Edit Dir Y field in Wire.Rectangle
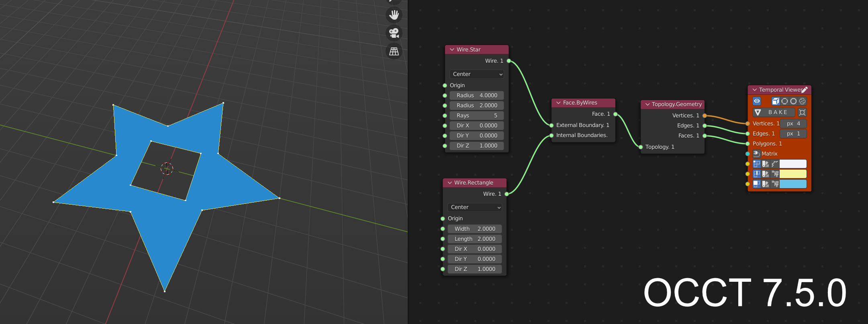Viewport: 868px width, 324px height. [475, 259]
